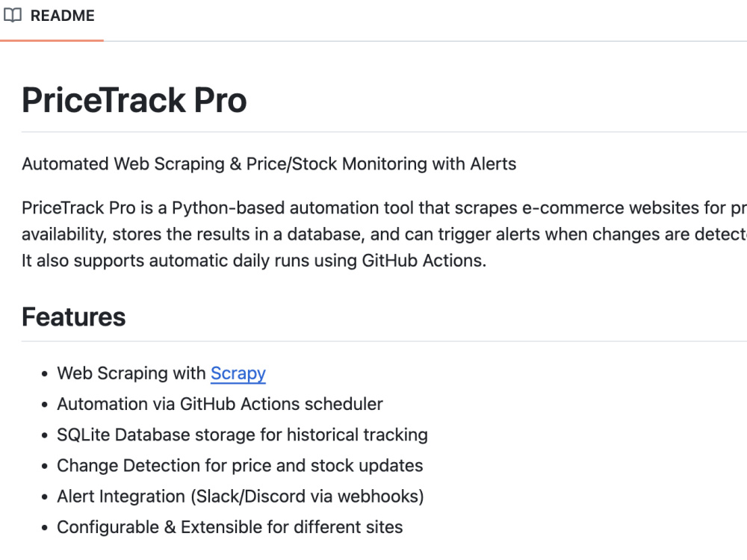Click the word 'Python-based' in the description
The height and width of the screenshot is (560, 747).
pyautogui.click(x=228, y=208)
